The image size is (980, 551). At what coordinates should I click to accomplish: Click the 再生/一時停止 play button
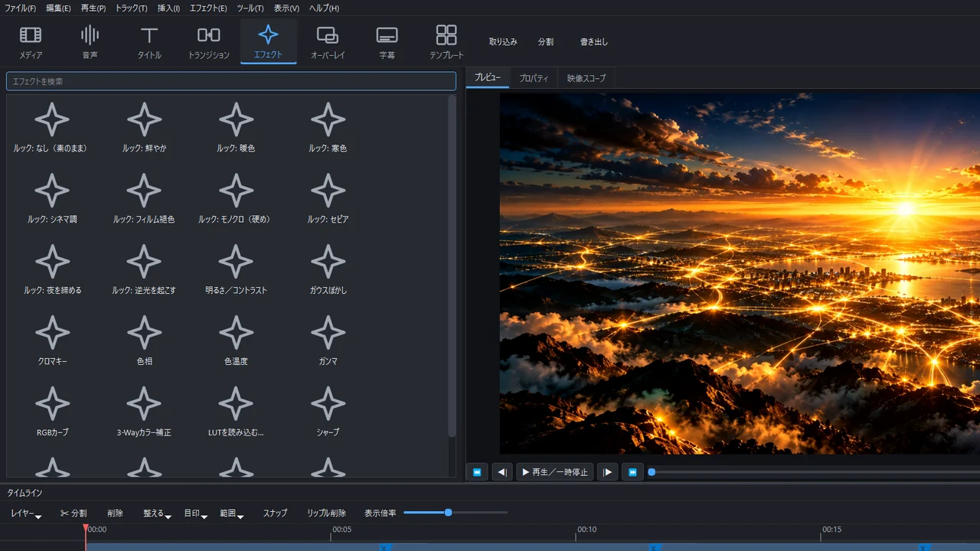555,472
